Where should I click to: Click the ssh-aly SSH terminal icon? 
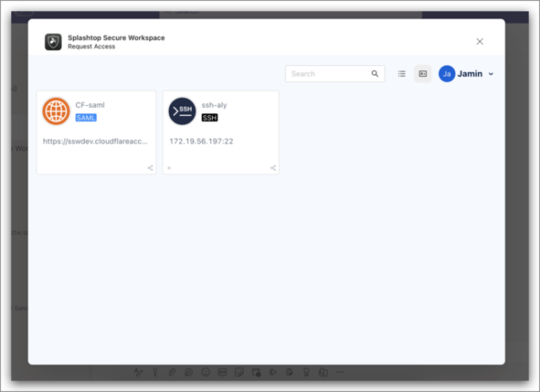click(182, 111)
